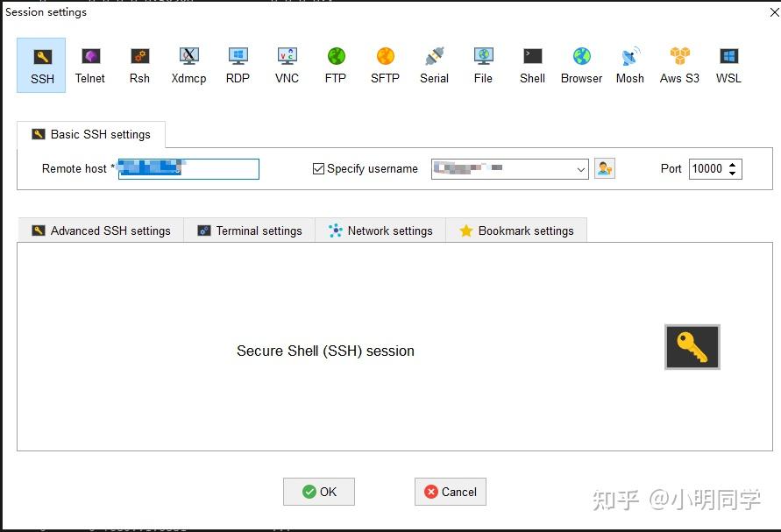
Task: Pick the Serial session icon
Action: [x=434, y=63]
